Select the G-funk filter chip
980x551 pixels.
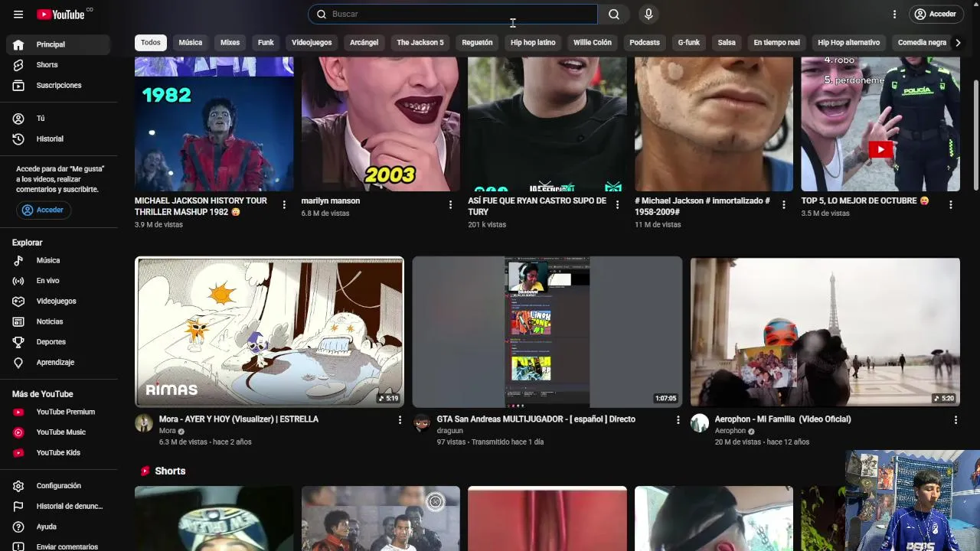click(x=689, y=43)
